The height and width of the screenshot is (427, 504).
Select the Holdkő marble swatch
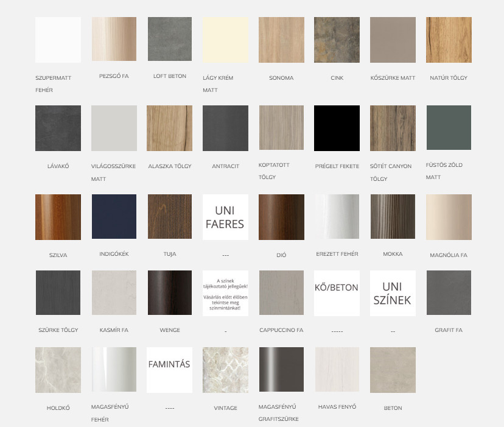click(58, 370)
